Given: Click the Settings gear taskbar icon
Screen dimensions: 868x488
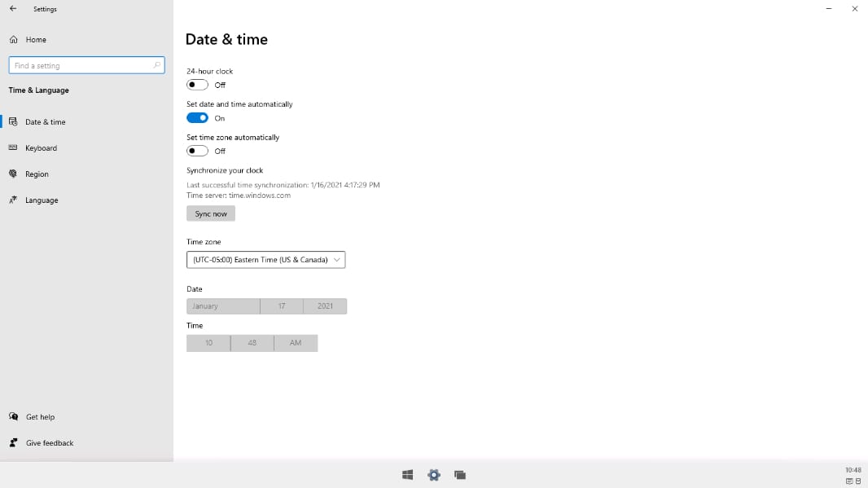Looking at the screenshot, I should (x=434, y=475).
